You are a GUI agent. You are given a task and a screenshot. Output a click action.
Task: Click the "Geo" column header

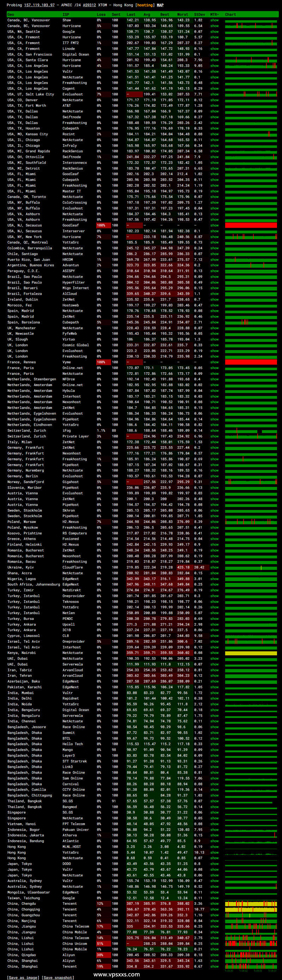[x=11, y=14]
